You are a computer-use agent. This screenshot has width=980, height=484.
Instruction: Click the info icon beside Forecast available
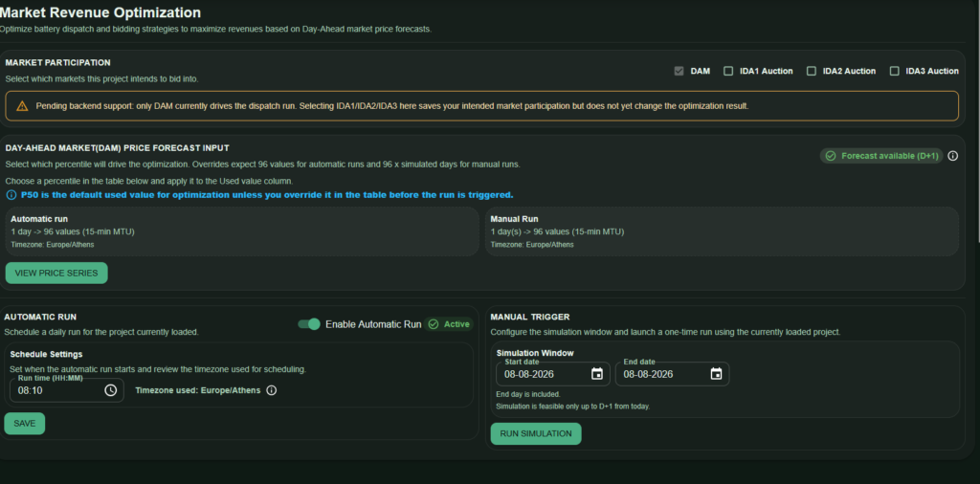pos(952,156)
